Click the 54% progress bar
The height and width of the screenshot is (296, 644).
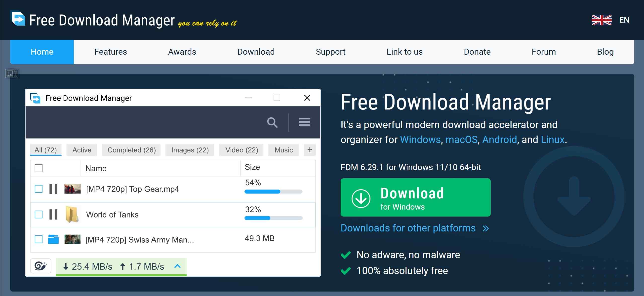coord(274,192)
